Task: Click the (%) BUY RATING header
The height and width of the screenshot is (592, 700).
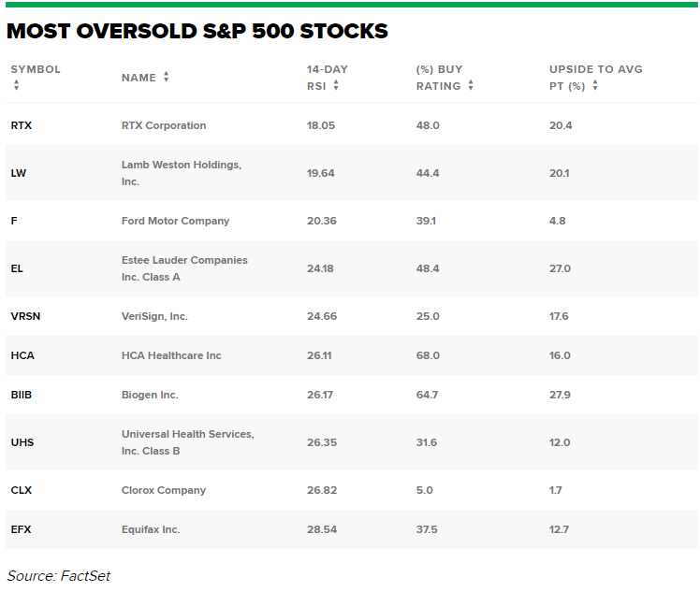Action: [x=440, y=78]
